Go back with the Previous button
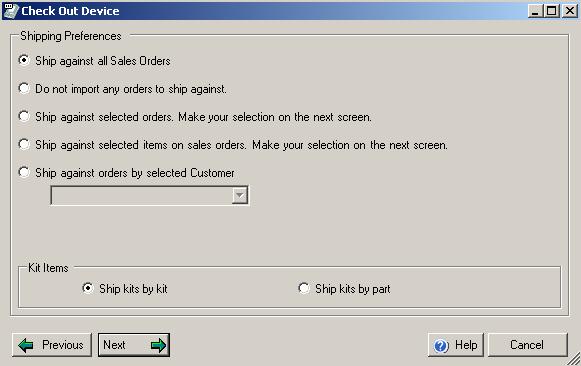The width and height of the screenshot is (581, 366). coord(52,345)
